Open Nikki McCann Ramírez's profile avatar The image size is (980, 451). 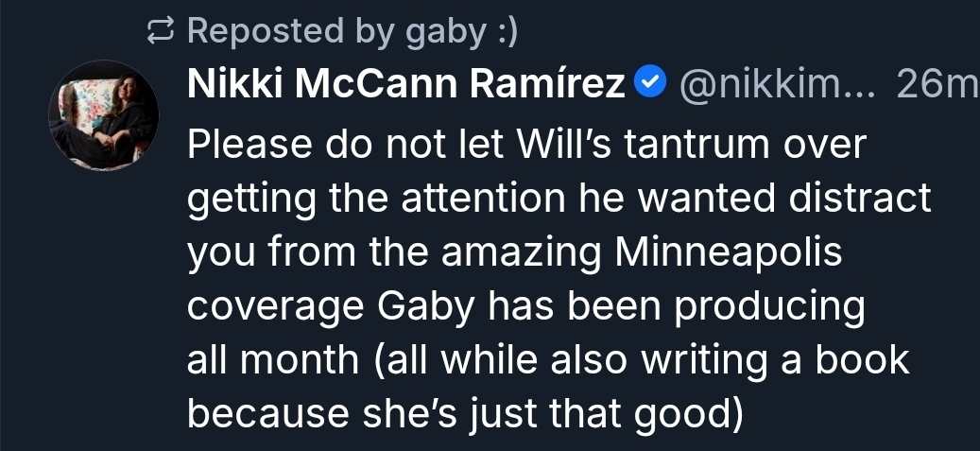coord(104,115)
